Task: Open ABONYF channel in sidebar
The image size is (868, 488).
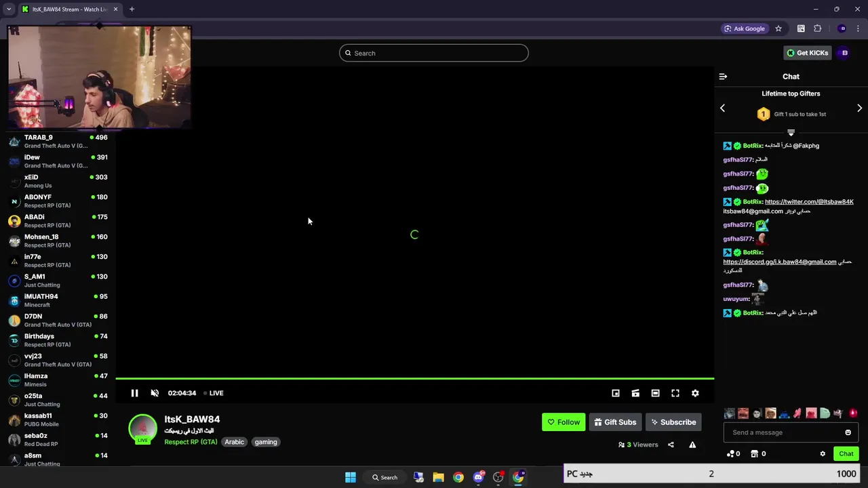Action: click(58, 201)
